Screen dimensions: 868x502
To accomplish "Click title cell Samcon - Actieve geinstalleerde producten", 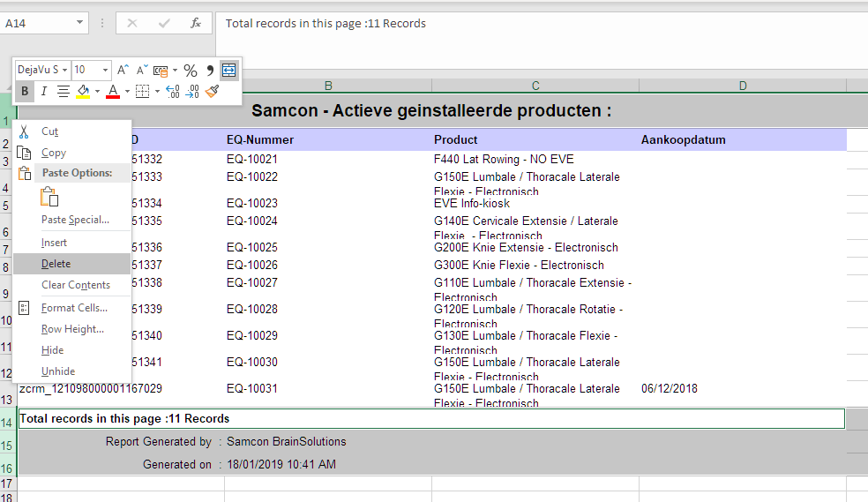I will click(431, 110).
